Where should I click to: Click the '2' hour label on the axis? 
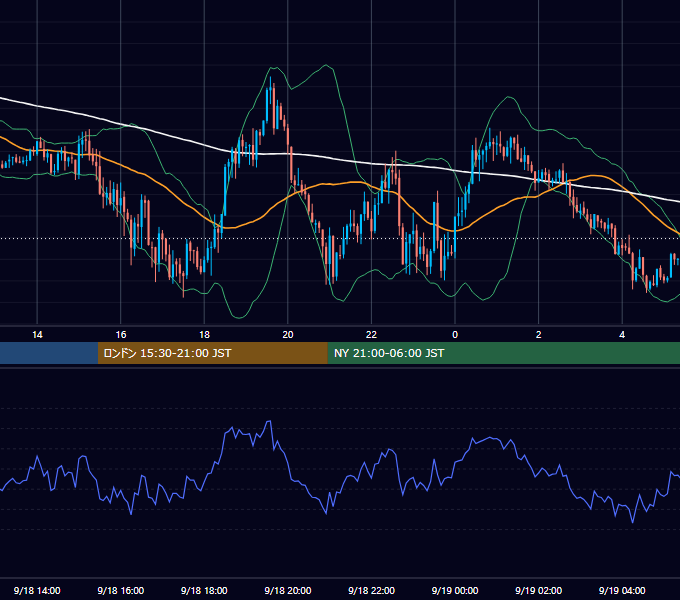(x=539, y=335)
